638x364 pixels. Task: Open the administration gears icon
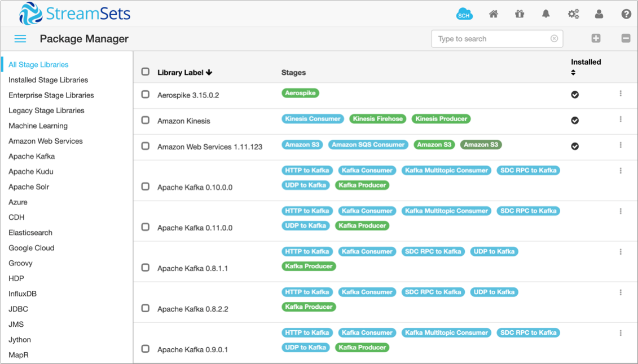(x=573, y=15)
